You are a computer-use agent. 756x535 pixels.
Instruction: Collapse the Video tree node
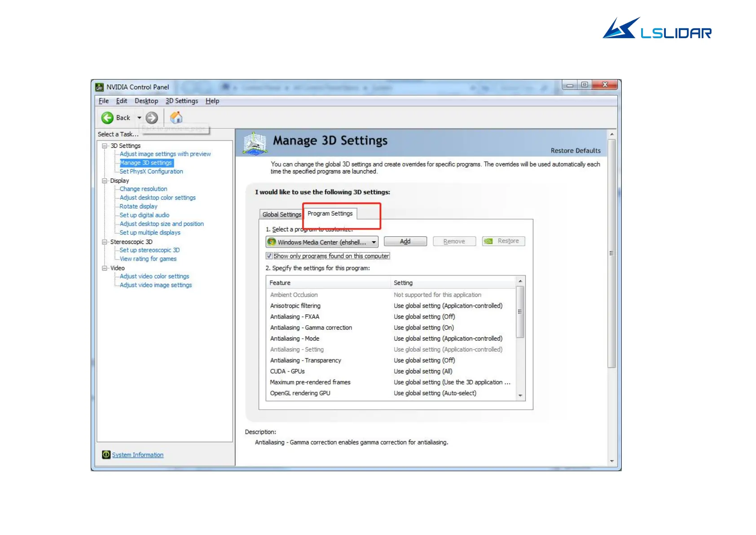(105, 268)
